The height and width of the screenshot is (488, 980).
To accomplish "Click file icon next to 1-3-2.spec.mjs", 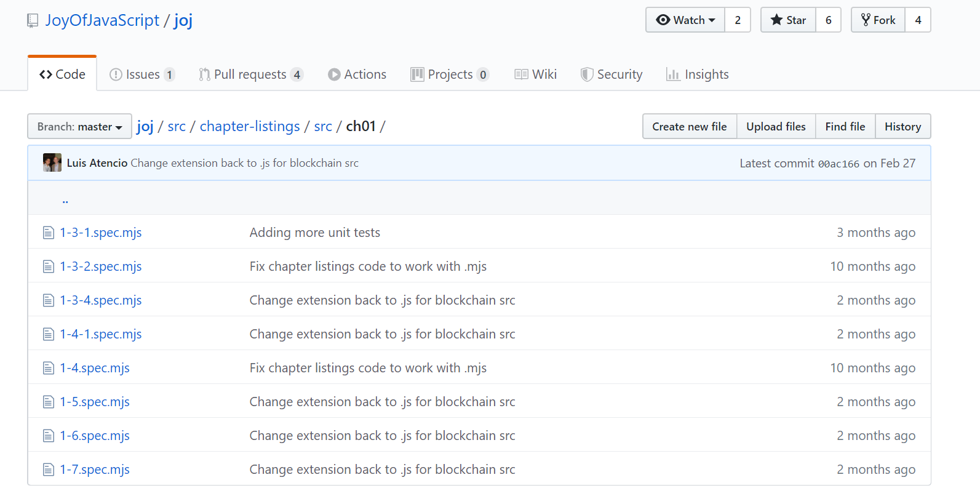I will coord(49,266).
